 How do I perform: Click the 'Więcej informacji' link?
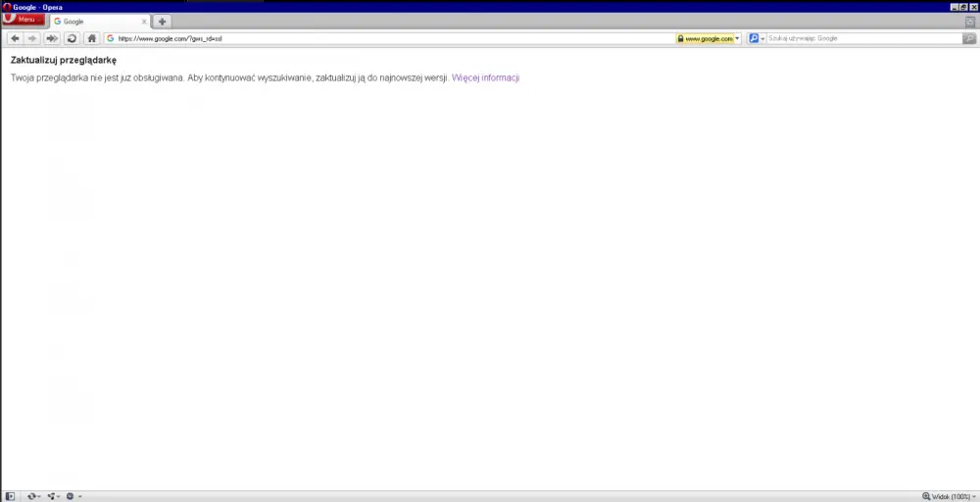[485, 77]
